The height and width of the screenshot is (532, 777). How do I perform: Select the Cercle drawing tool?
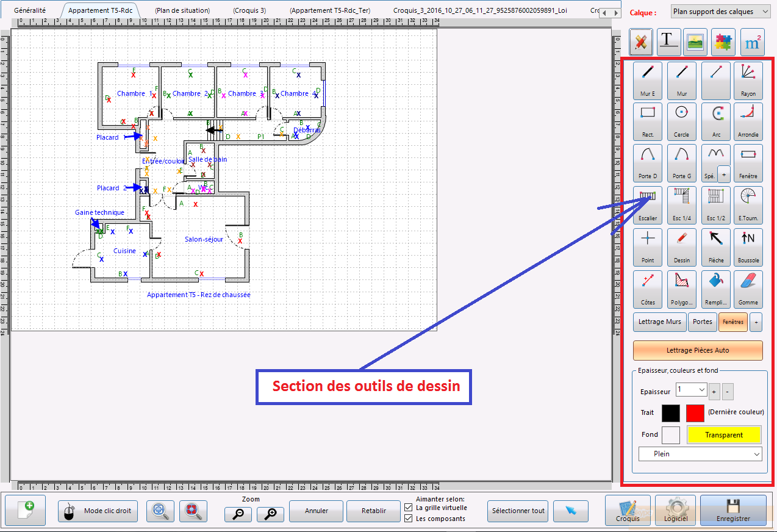[681, 121]
